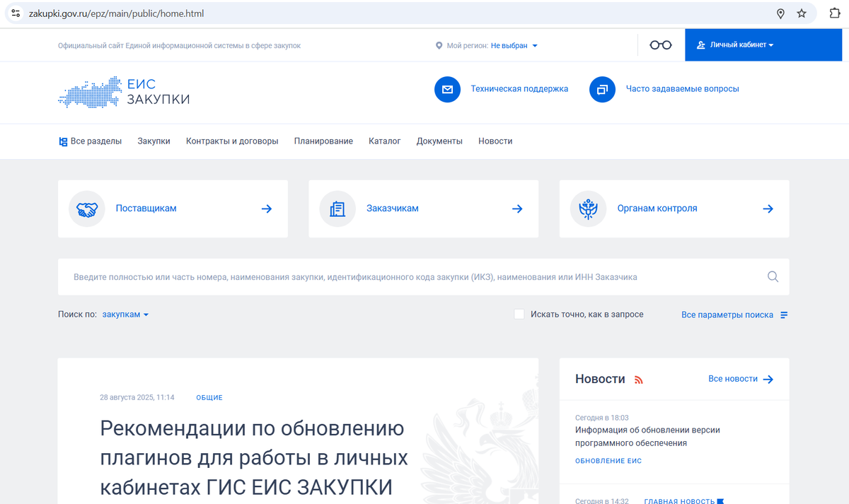Click the Часто задаваемые вопросы icon
The height and width of the screenshot is (504, 849).
point(602,89)
